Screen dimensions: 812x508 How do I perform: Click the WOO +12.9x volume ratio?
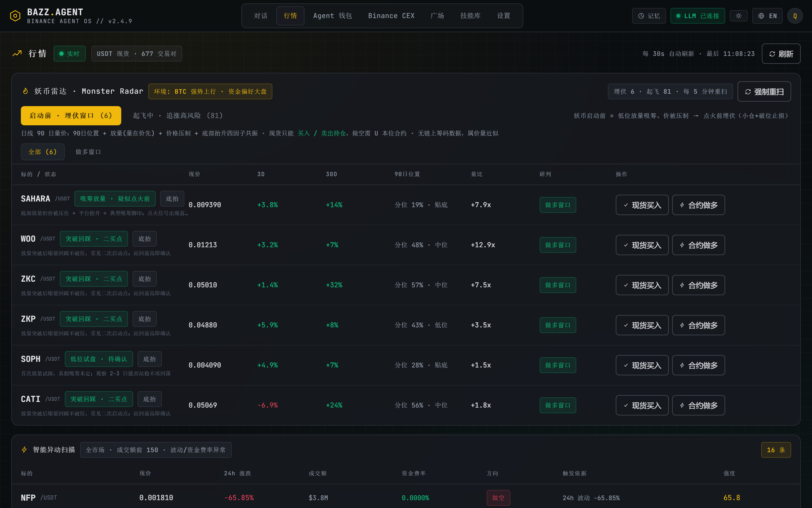tap(483, 245)
